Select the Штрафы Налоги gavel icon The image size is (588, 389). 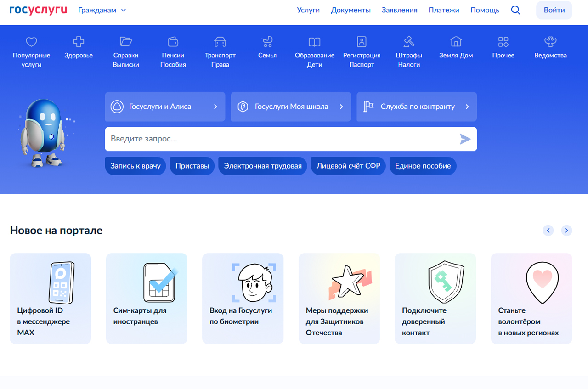(x=409, y=42)
